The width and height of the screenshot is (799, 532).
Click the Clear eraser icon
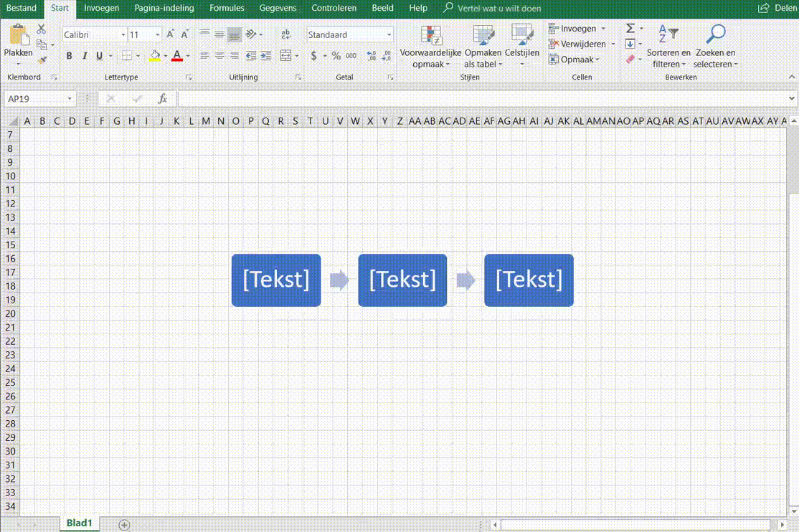click(630, 59)
